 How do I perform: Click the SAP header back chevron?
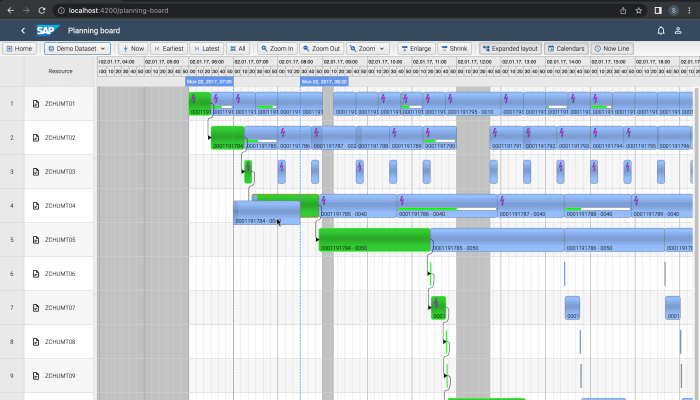point(23,30)
